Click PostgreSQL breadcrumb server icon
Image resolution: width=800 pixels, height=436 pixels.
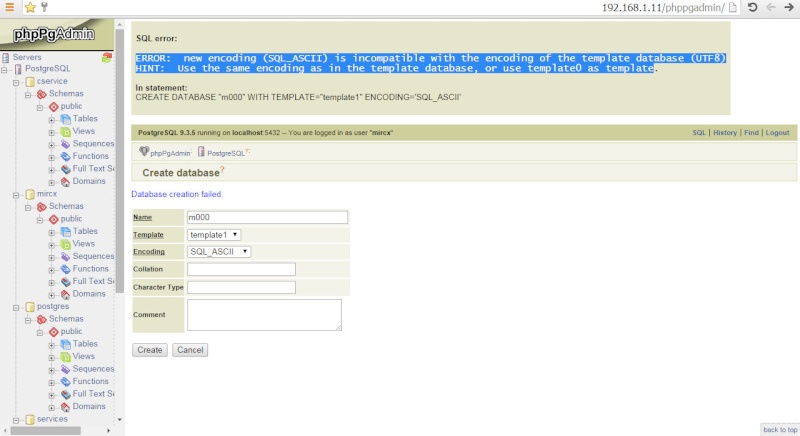pos(202,151)
